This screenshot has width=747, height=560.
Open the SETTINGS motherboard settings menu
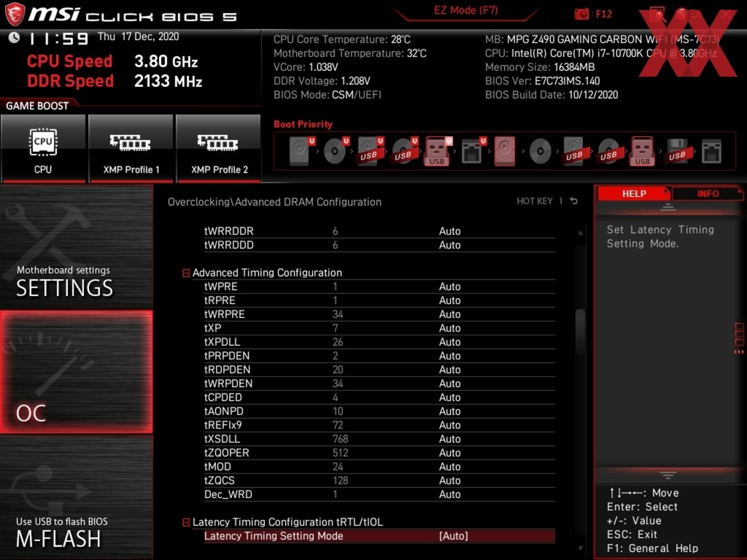[x=76, y=247]
